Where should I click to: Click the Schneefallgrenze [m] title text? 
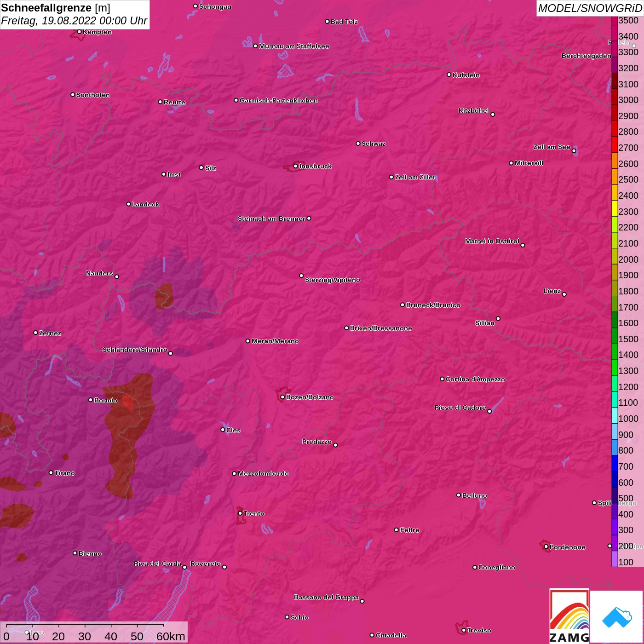(56, 8)
